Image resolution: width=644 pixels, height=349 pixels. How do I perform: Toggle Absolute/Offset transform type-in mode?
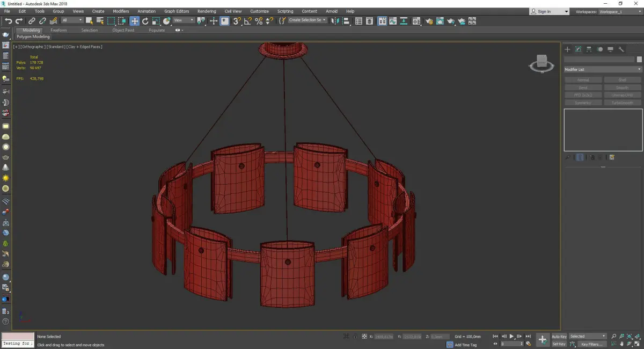click(x=364, y=336)
